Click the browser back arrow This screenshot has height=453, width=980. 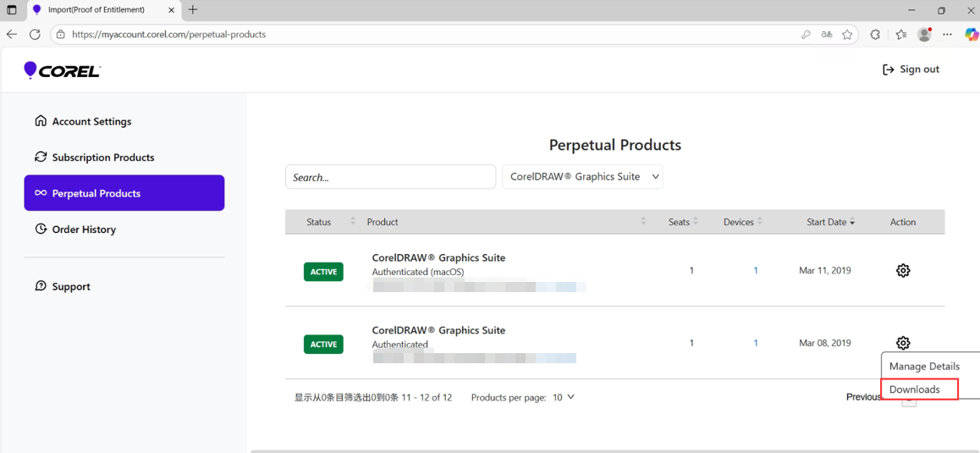click(12, 35)
